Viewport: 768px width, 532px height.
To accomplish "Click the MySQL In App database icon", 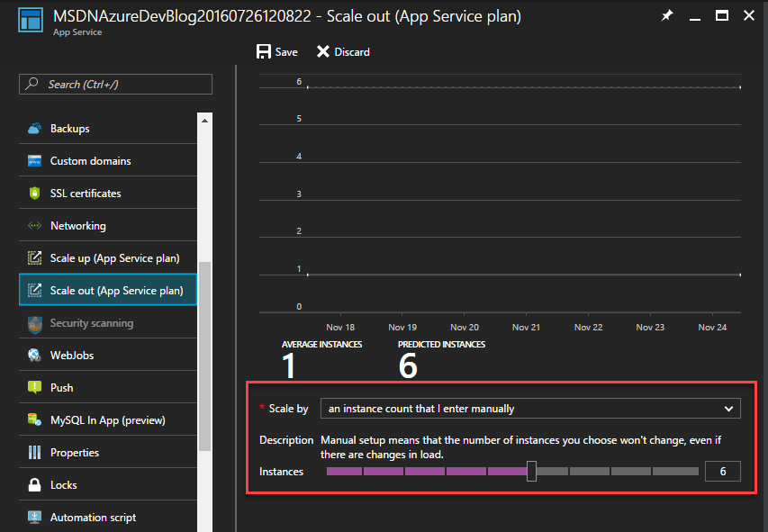I will coord(34,419).
